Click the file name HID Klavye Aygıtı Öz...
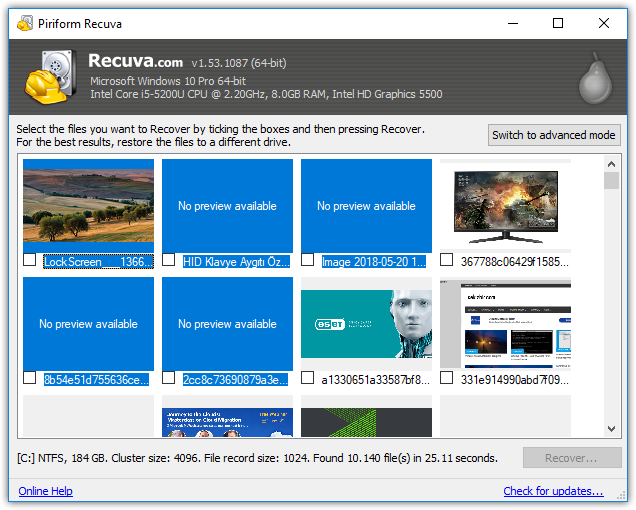The height and width of the screenshot is (510, 636). coord(236,262)
